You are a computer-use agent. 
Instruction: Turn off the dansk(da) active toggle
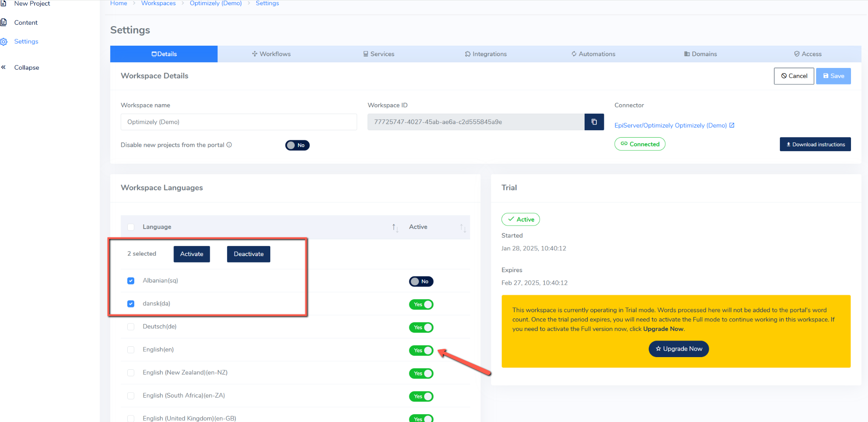click(421, 304)
